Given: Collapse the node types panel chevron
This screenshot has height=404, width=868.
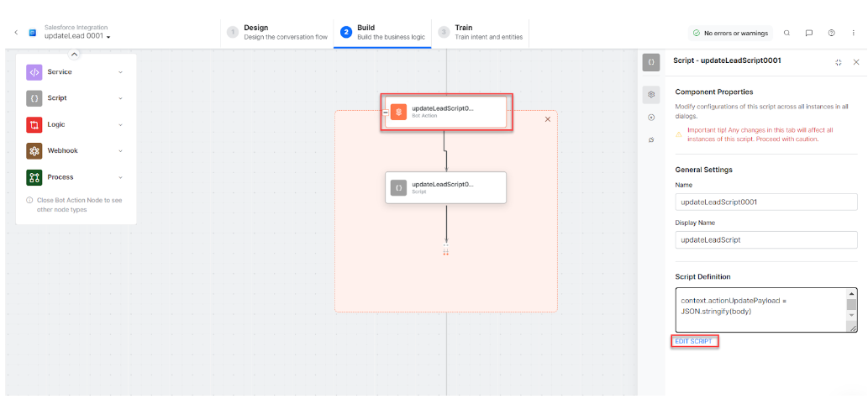Looking at the screenshot, I should (74, 55).
